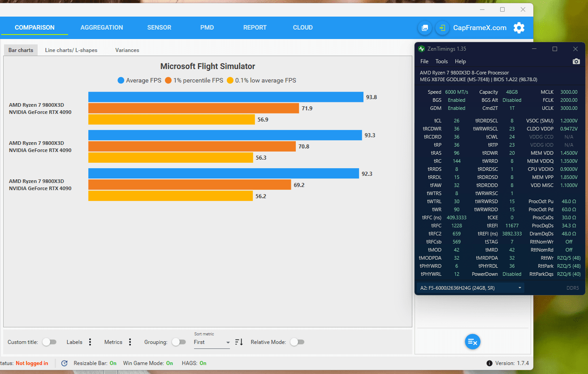Switch to the REPORT tab
This screenshot has height=374, width=588.
click(x=255, y=28)
